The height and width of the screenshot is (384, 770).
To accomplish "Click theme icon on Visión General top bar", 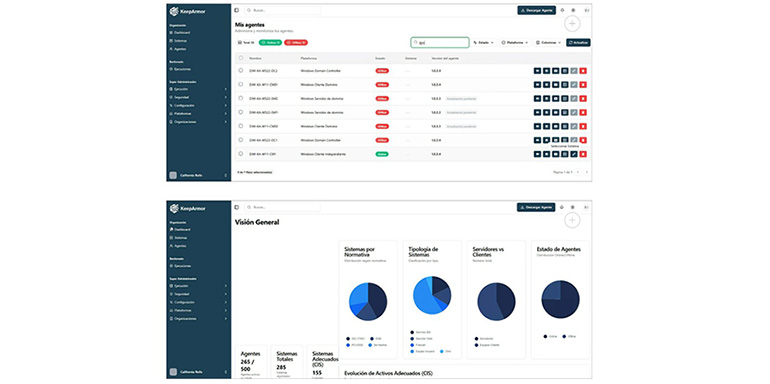I will click(x=562, y=207).
